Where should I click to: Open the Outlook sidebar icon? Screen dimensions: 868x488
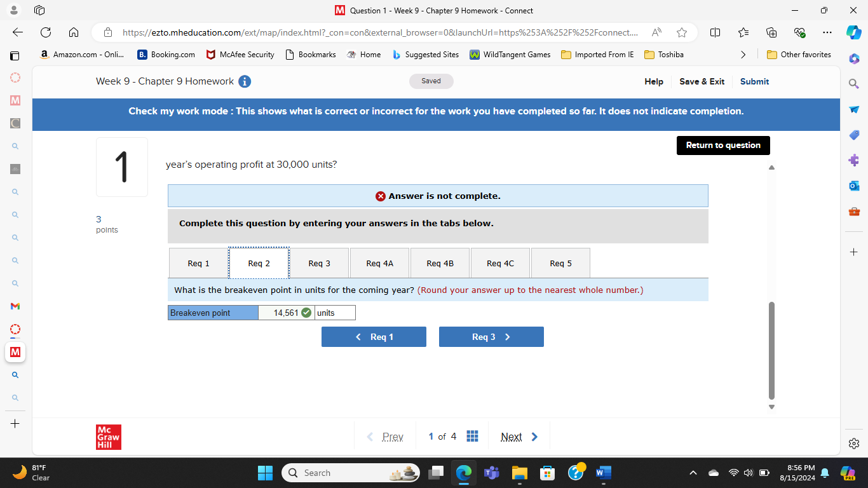(854, 186)
